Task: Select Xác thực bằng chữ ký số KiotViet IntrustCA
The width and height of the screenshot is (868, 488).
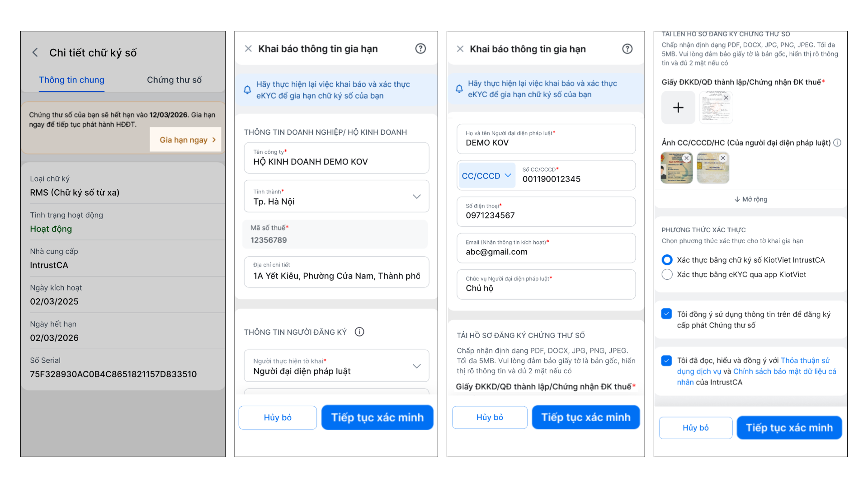Action: point(667,260)
